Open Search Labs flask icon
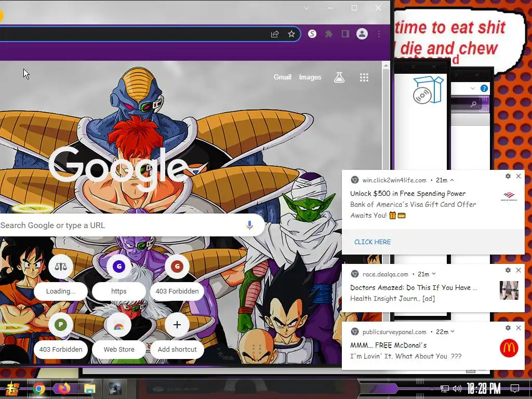This screenshot has width=532, height=399. pos(339,77)
